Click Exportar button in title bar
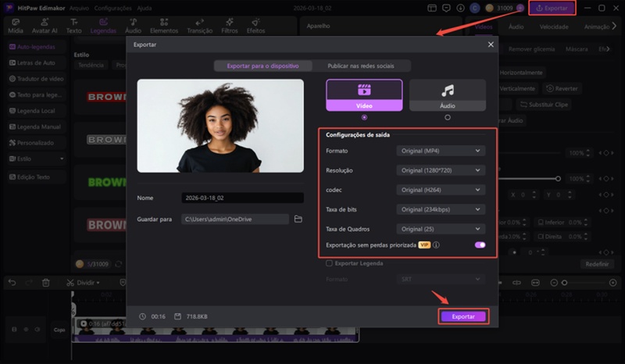The image size is (625, 364). coord(552,8)
